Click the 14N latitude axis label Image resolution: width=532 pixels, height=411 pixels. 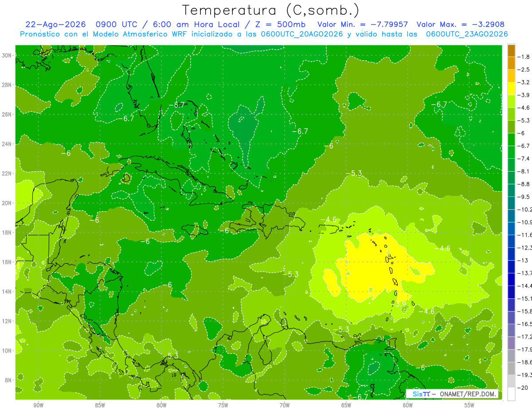point(7,291)
